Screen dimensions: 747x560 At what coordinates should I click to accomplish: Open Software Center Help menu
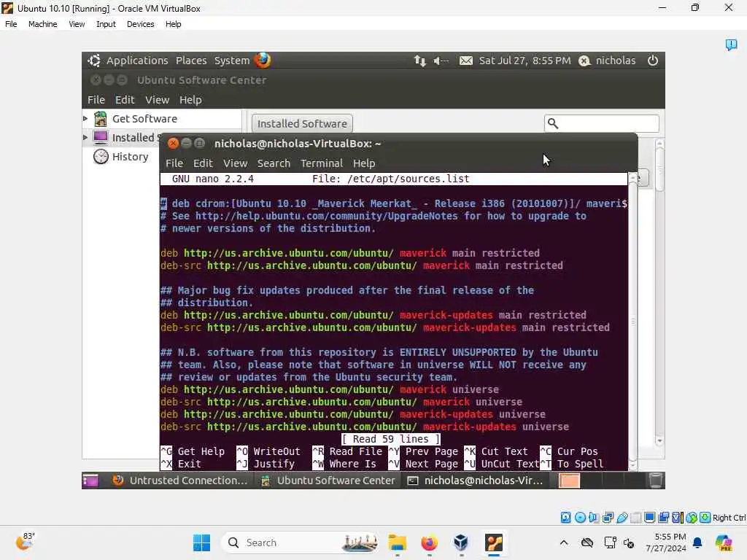pos(190,99)
